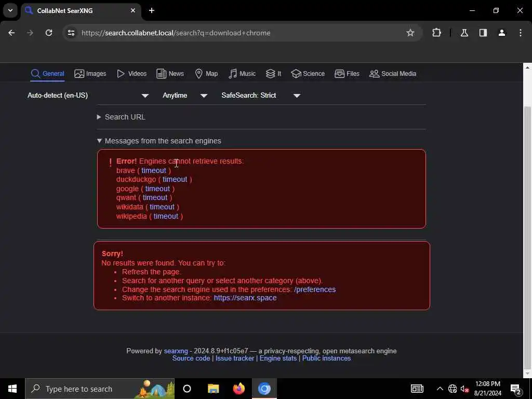The image size is (532, 399).
Task: Open the Issue tracker link
Action: pyautogui.click(x=235, y=358)
